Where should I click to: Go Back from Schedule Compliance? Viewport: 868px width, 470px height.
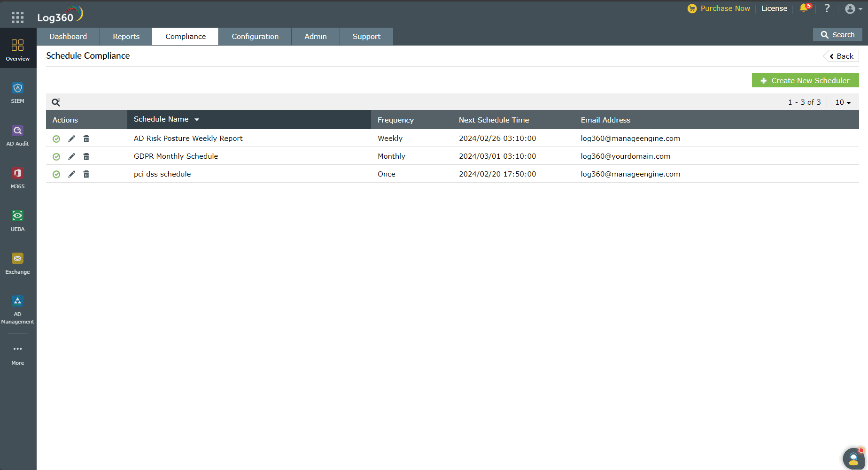[841, 56]
